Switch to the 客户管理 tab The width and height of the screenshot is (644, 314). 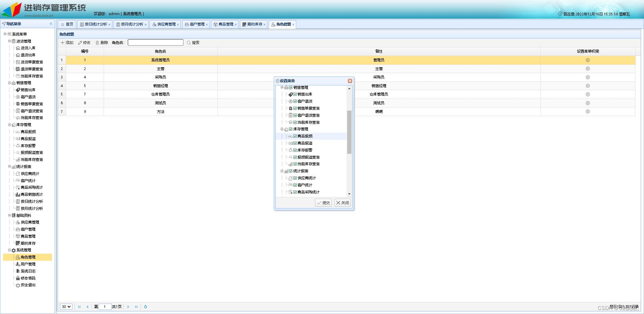point(196,24)
